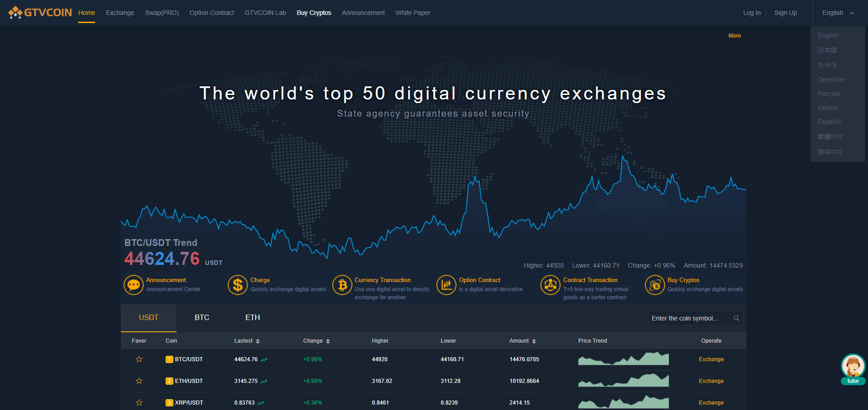This screenshot has height=410, width=868.
Task: Open GTVCOIN Lab page
Action: click(265, 13)
